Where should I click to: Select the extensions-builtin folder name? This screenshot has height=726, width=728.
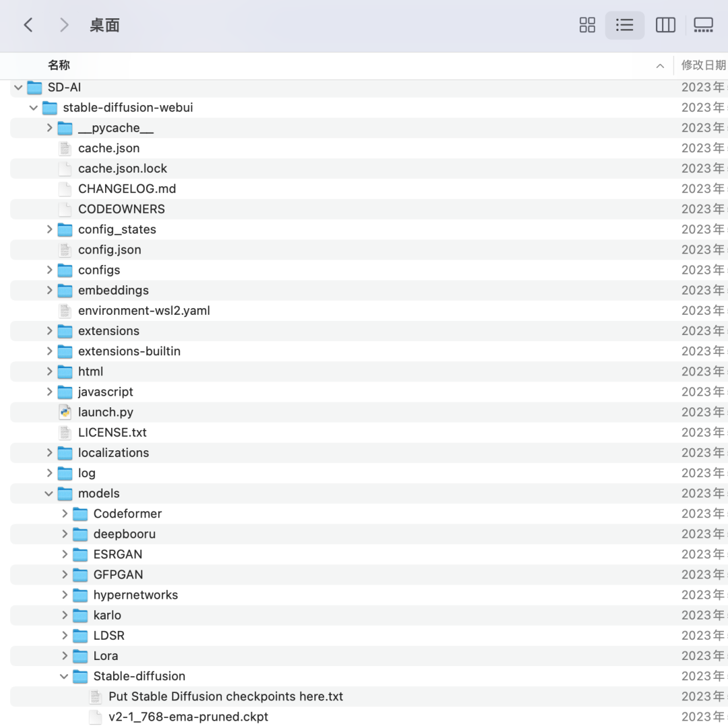coord(129,351)
